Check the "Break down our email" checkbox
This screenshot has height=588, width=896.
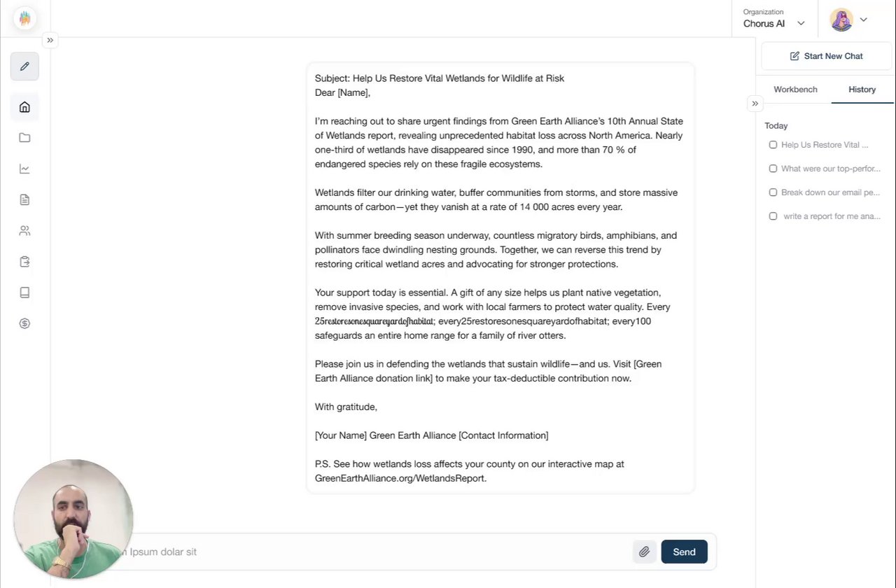click(773, 192)
